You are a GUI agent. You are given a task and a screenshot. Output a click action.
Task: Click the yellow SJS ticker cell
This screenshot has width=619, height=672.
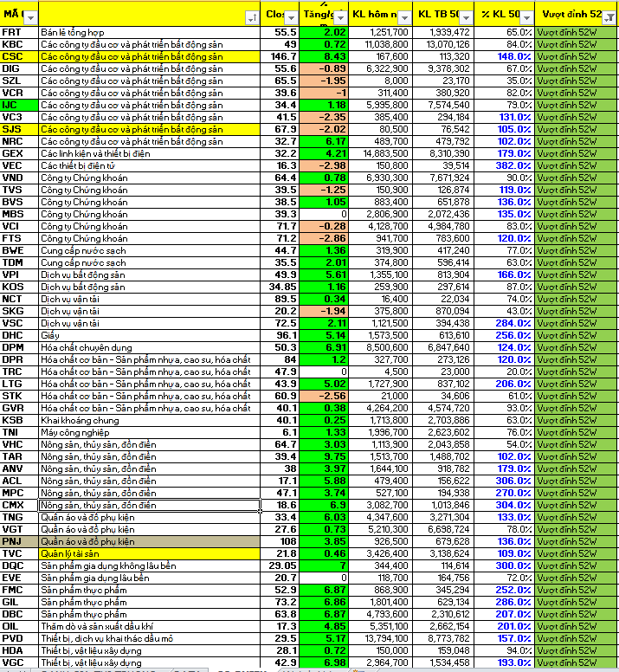(19, 129)
